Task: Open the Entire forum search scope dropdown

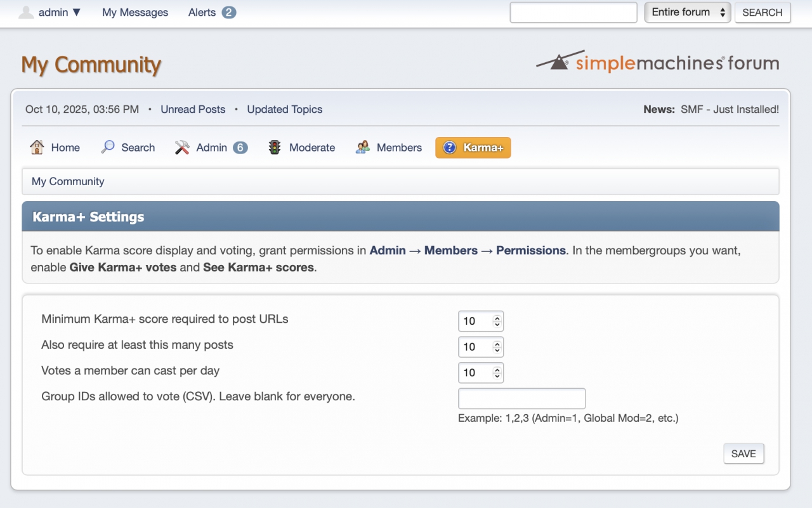Action: coord(687,12)
